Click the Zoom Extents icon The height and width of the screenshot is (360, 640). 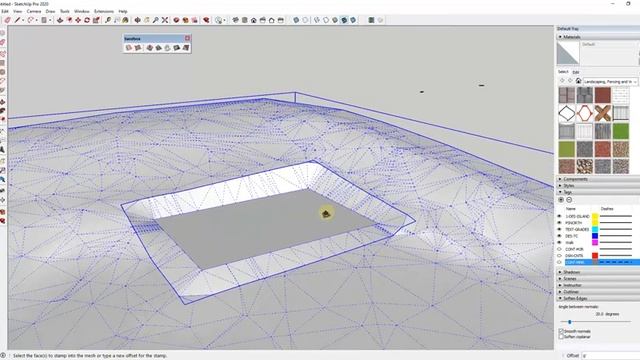(x=165, y=20)
